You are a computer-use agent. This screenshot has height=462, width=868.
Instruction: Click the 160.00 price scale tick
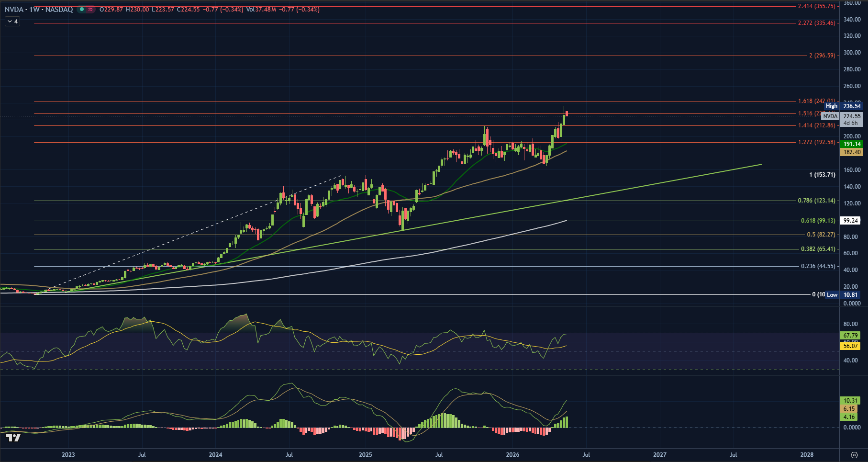[x=852, y=169]
